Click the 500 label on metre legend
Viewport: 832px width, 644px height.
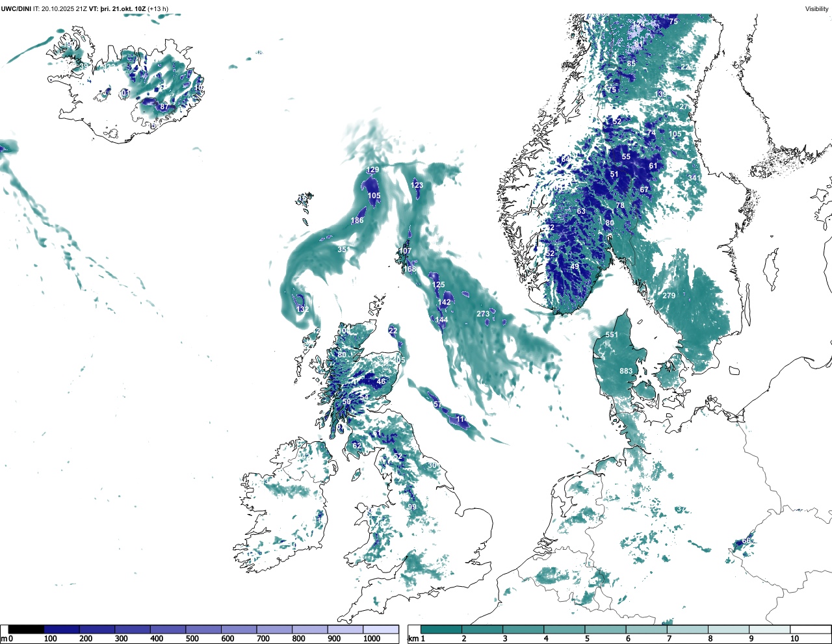pos(192,639)
